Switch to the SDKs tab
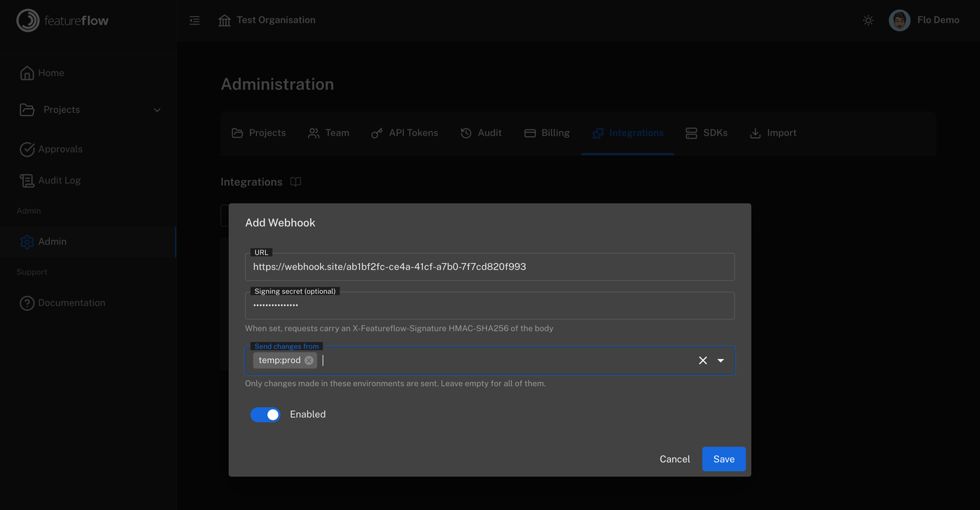 707,133
